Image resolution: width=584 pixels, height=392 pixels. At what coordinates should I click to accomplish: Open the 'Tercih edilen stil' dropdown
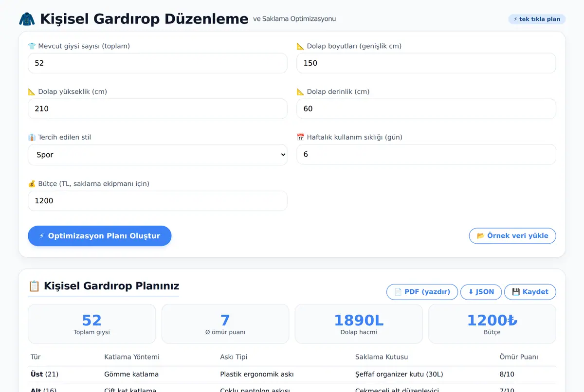coord(158,155)
